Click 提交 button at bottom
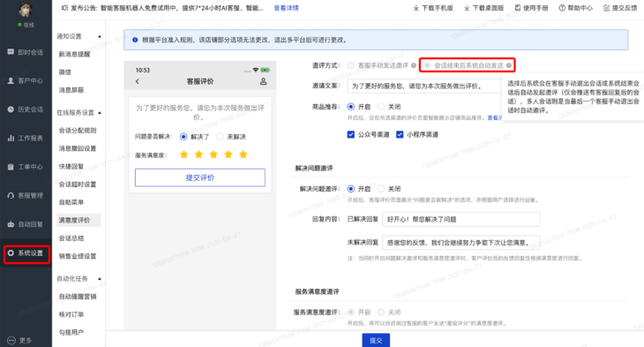The height and width of the screenshot is (347, 644). click(376, 340)
